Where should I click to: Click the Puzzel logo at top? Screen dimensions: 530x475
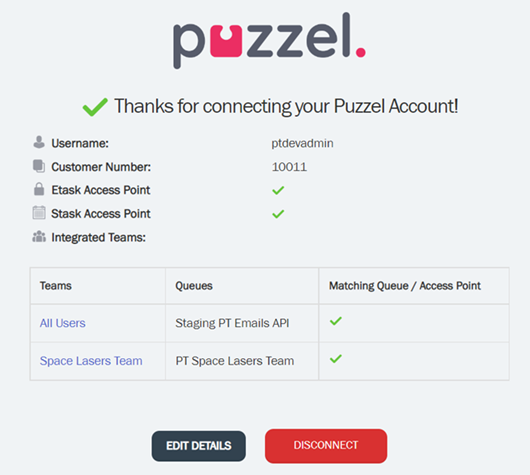click(x=269, y=41)
